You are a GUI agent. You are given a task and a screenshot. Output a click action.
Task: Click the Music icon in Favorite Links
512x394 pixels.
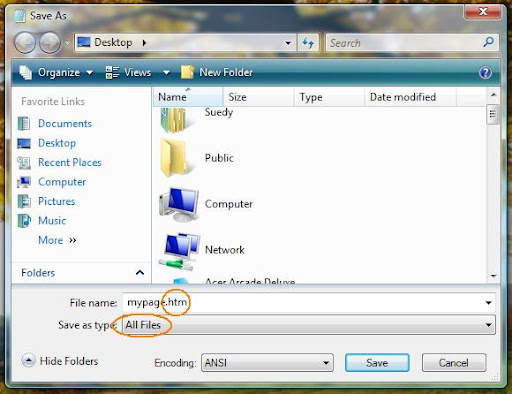[x=24, y=221]
